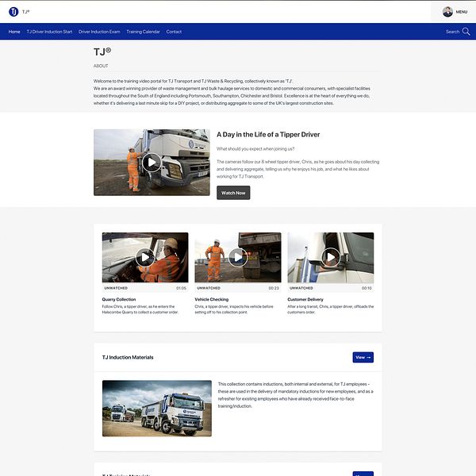
Task: Open Driver Induction Exam page
Action: 99,32
